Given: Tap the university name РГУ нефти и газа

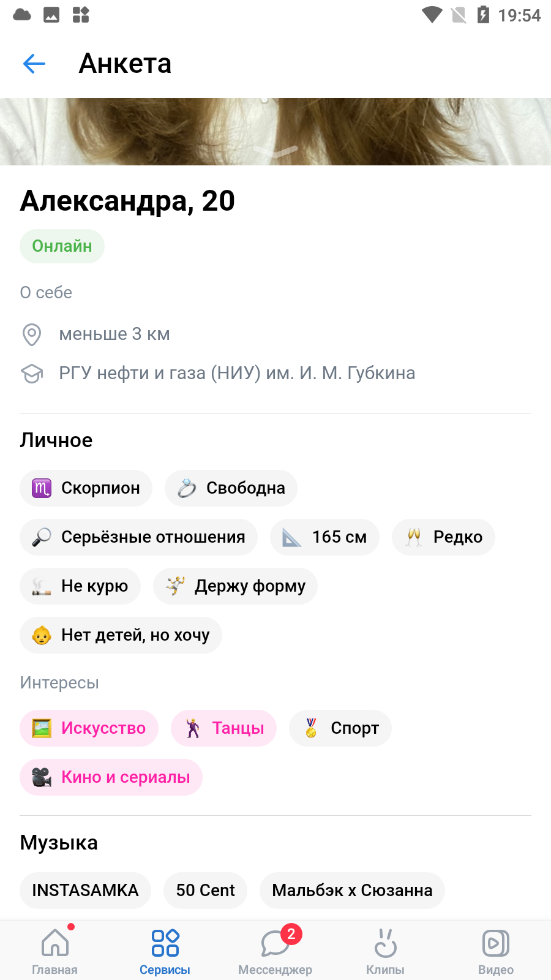Looking at the screenshot, I should click(x=237, y=373).
